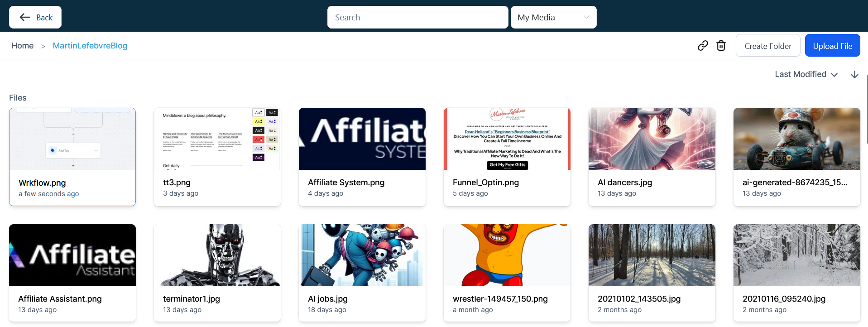Go to the Home breadcrumb

tap(22, 46)
